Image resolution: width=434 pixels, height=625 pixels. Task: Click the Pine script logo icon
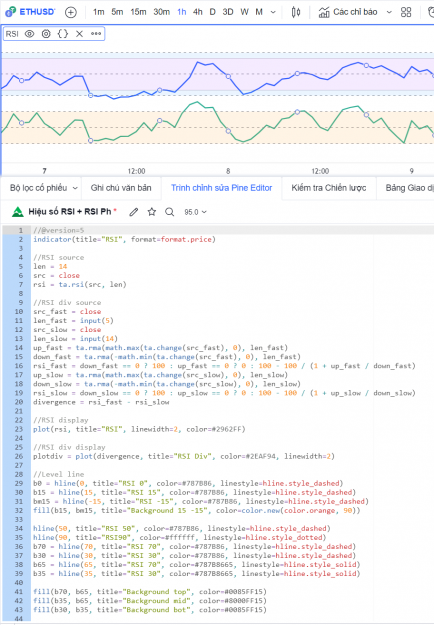[x=17, y=212]
